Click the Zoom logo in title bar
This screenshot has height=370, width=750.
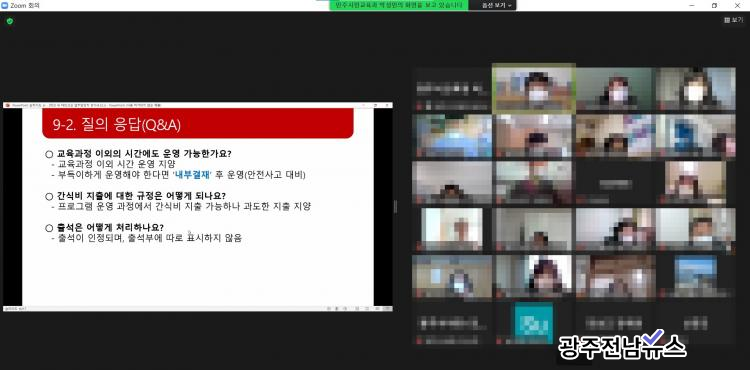[x=5, y=5]
